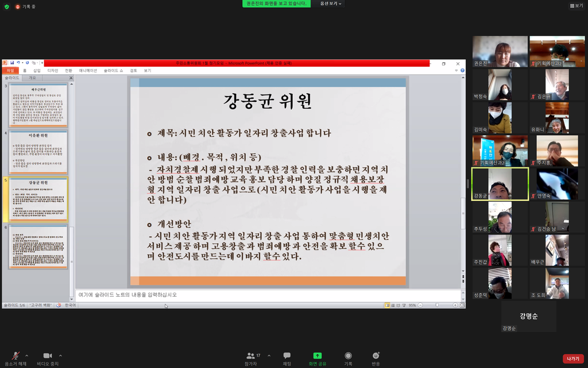The height and width of the screenshot is (368, 588).
Task: Click the 한국어 language indicator
Action: (x=70, y=305)
